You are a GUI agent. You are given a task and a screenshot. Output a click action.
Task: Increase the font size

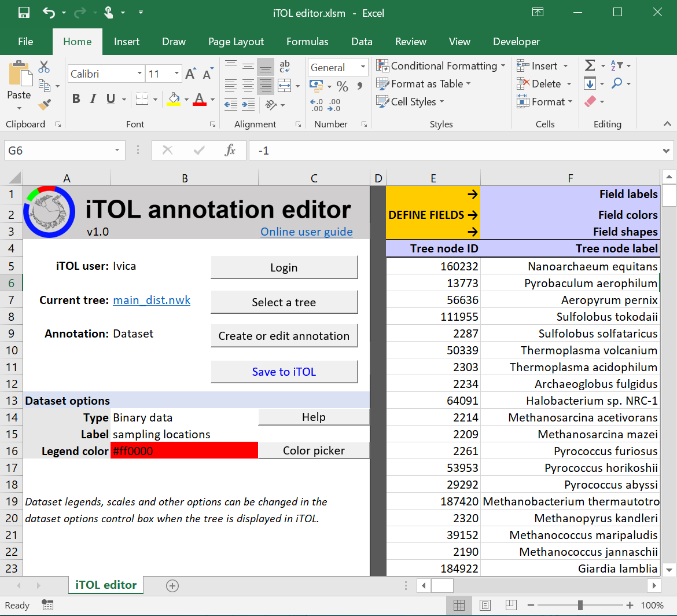click(191, 74)
